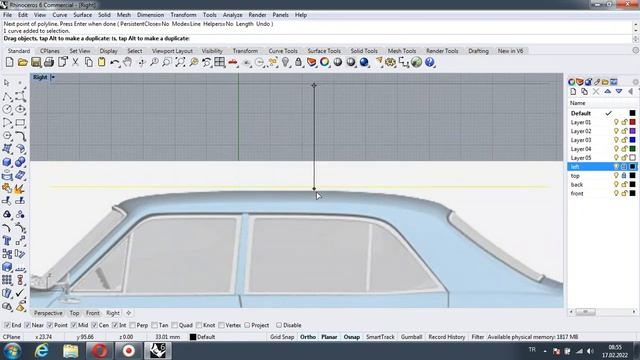Toggle the Near osnap checkbox
Screen dimensions: 640x360
pyautogui.click(x=27, y=325)
